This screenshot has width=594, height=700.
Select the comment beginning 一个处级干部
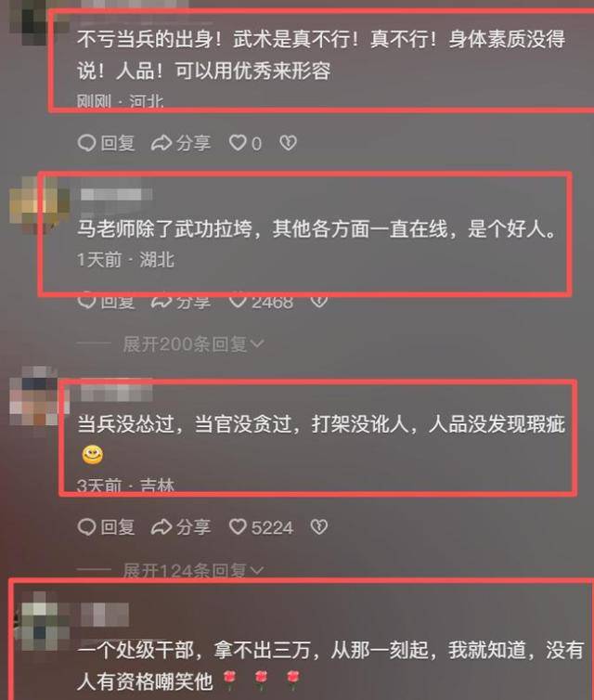330,665
